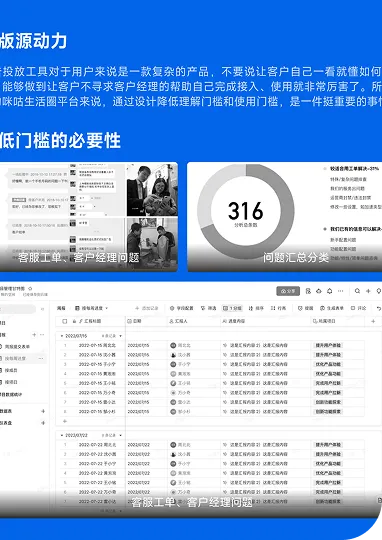Click 完成用户拉新 tag in fifth 2022/07/15 row
The image size is (382, 540).
[x=328, y=383]
